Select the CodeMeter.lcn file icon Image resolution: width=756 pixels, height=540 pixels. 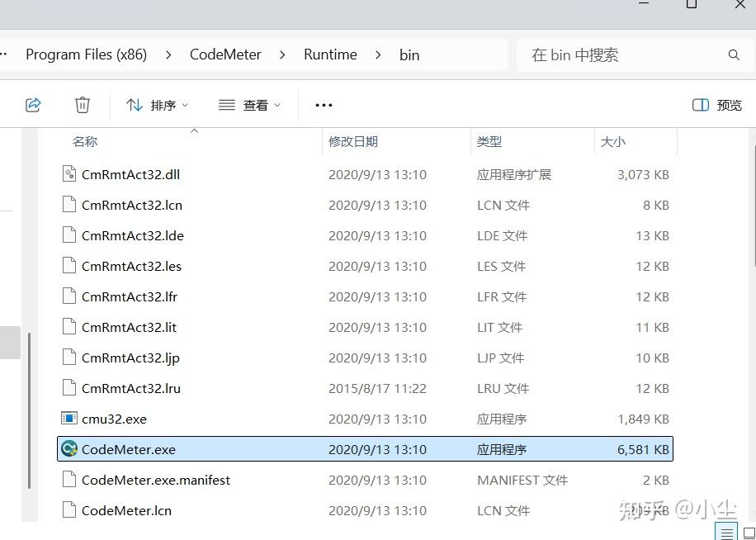(69, 510)
